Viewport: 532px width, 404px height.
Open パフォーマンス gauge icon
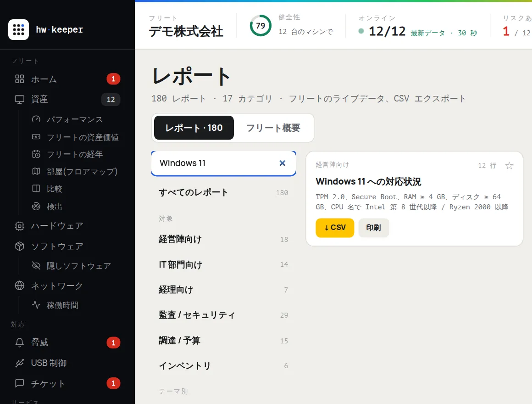36,119
